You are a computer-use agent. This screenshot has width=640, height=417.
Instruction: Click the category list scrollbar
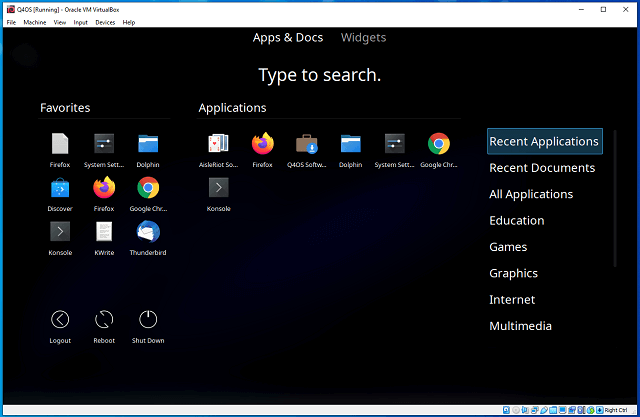click(x=615, y=200)
